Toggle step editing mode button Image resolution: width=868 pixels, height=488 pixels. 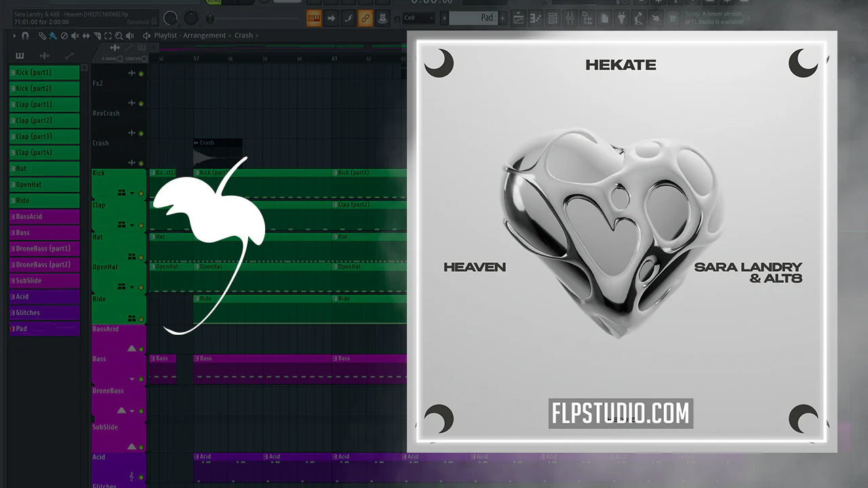(349, 18)
